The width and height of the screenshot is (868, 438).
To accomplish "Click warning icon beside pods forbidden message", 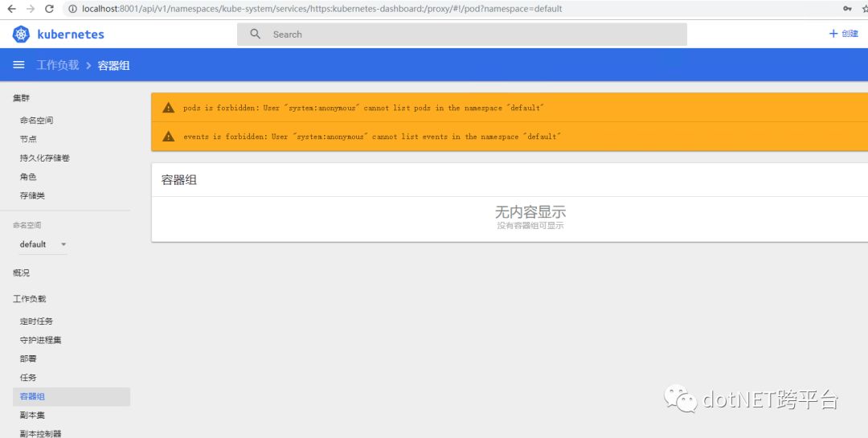I will point(168,108).
